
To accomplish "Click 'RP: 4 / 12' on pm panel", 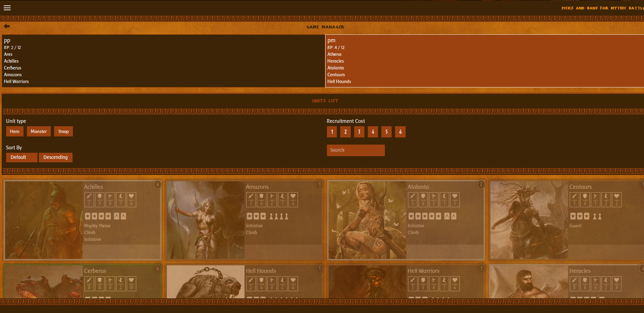I will tap(336, 48).
